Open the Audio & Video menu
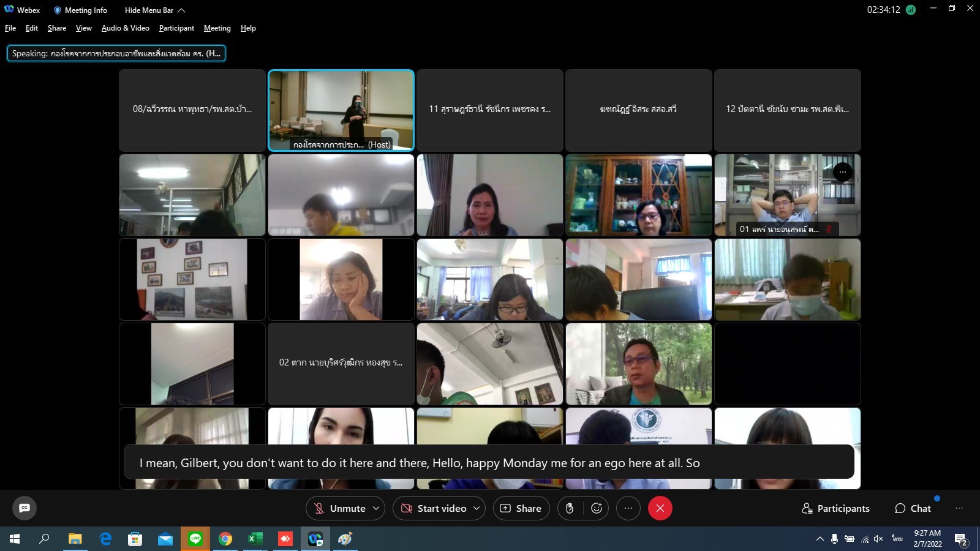The width and height of the screenshot is (980, 551). click(125, 28)
